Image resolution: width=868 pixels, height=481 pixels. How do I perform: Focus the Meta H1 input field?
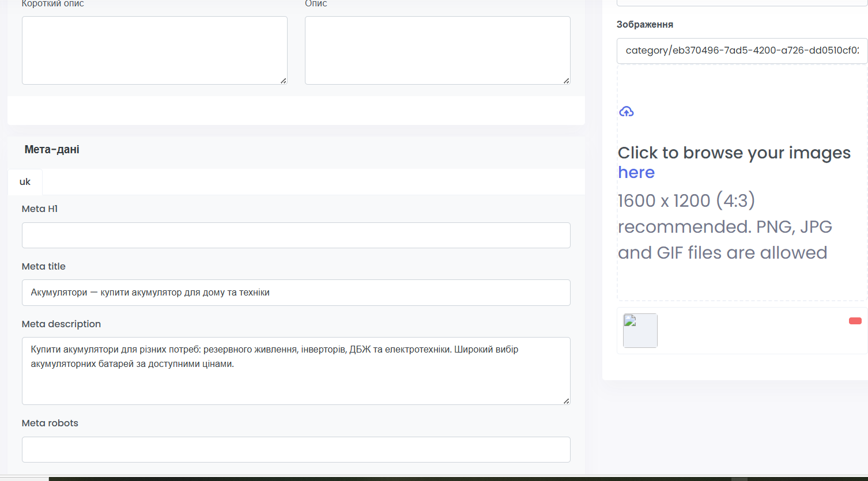coord(296,235)
